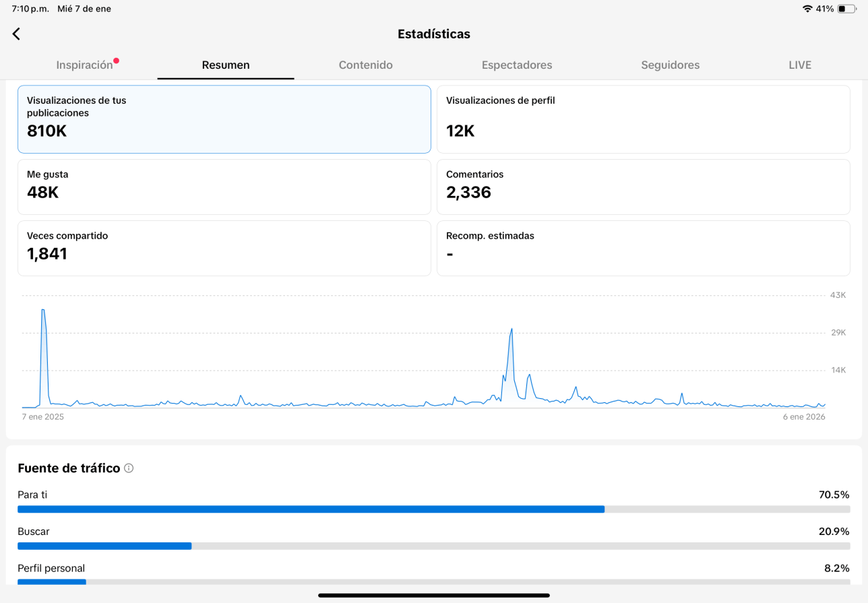Select the Visualizaciones de perfil card
The image size is (868, 603).
click(x=644, y=119)
